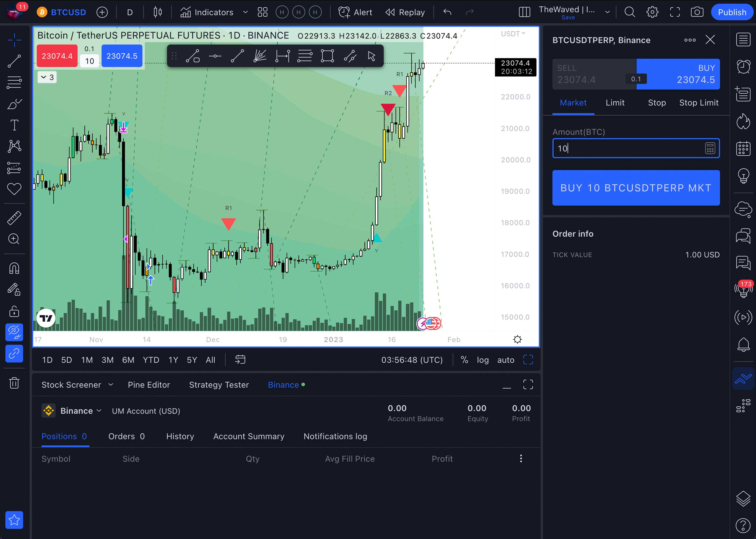
Task: Add a symbol to compare
Action: click(102, 12)
